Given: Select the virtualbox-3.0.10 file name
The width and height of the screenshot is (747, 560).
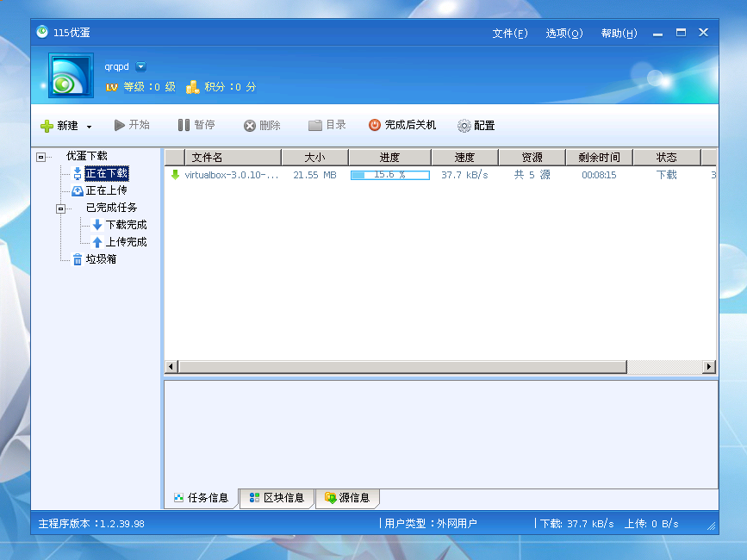Looking at the screenshot, I should pos(232,175).
